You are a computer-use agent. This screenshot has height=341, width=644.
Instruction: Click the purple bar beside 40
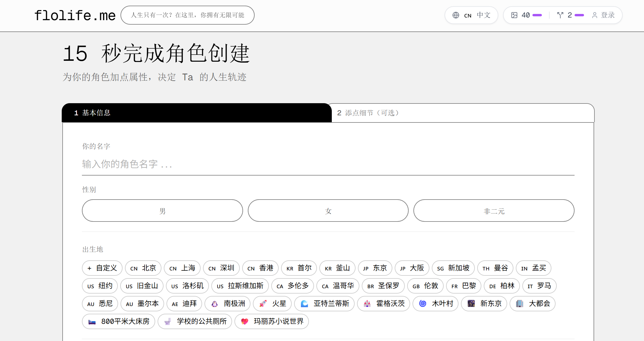pos(537,15)
